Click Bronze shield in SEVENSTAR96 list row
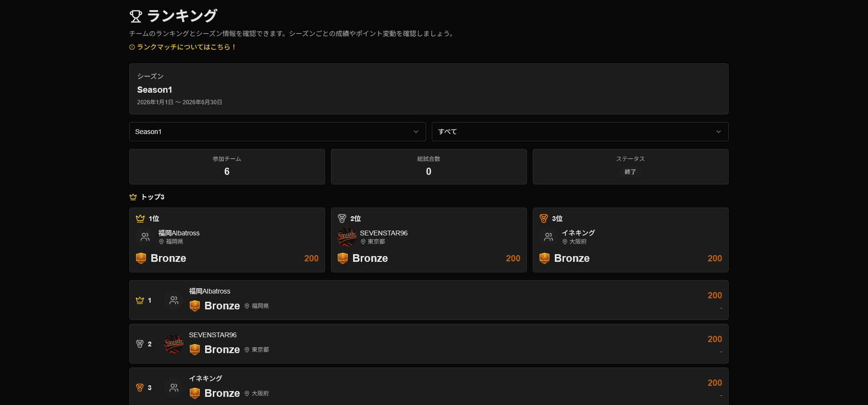This screenshot has width=868, height=405. tap(195, 350)
